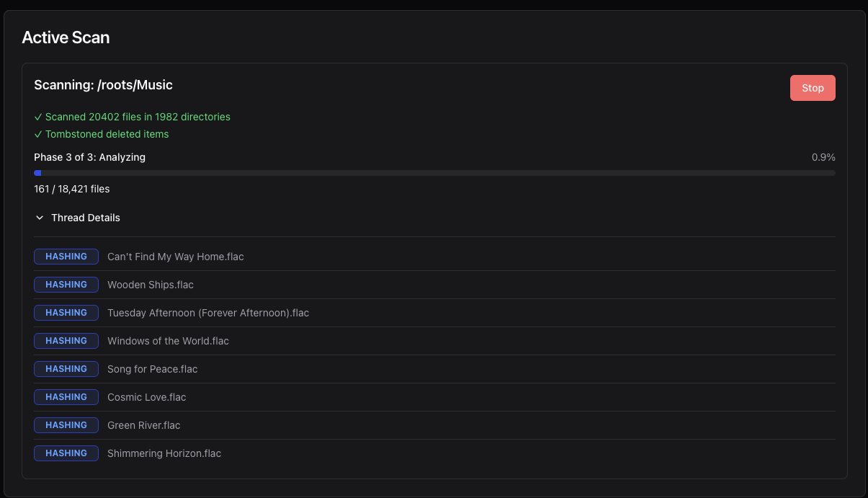This screenshot has width=868, height=498.
Task: Stop the active Music scan
Action: pyautogui.click(x=812, y=88)
